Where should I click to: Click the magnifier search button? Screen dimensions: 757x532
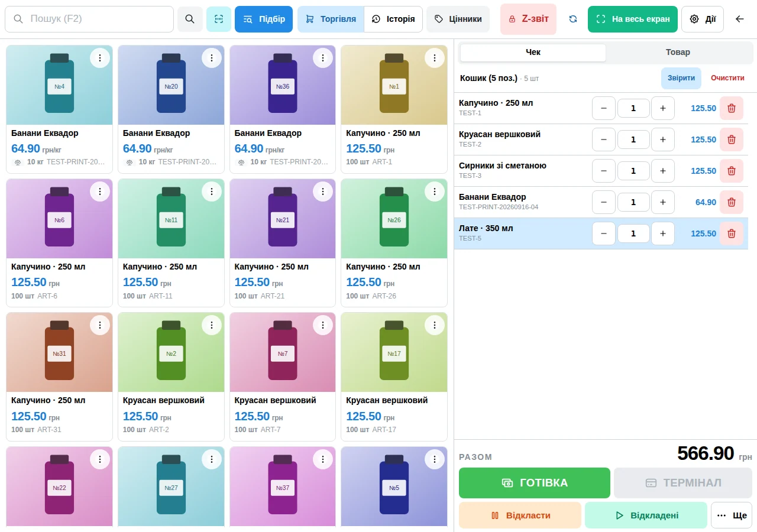click(x=190, y=19)
